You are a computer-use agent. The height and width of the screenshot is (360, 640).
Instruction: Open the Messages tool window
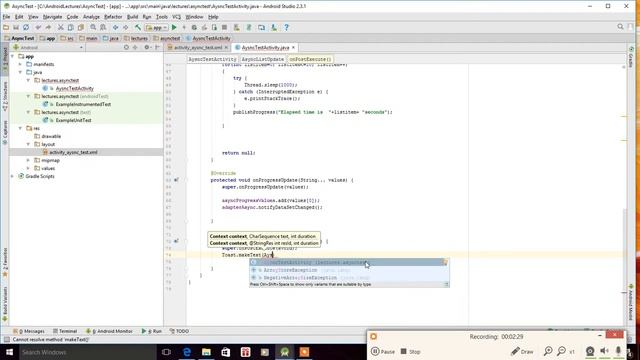pyautogui.click(x=29, y=331)
